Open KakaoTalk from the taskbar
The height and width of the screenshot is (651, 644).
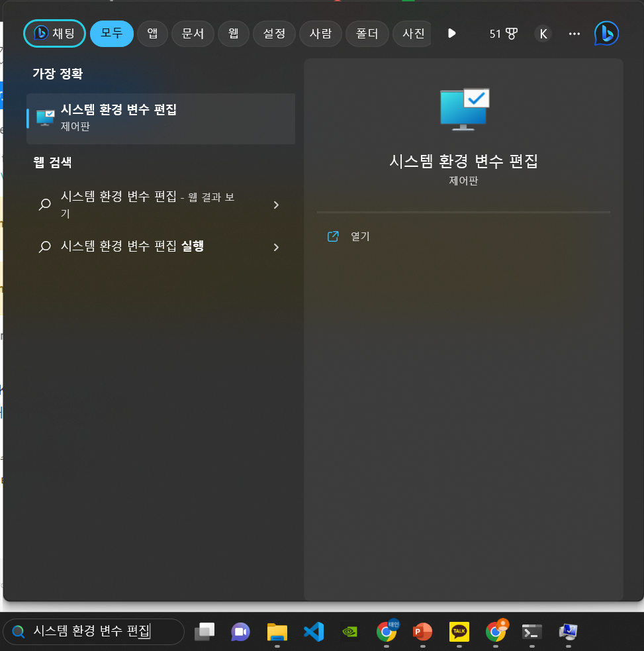(459, 632)
